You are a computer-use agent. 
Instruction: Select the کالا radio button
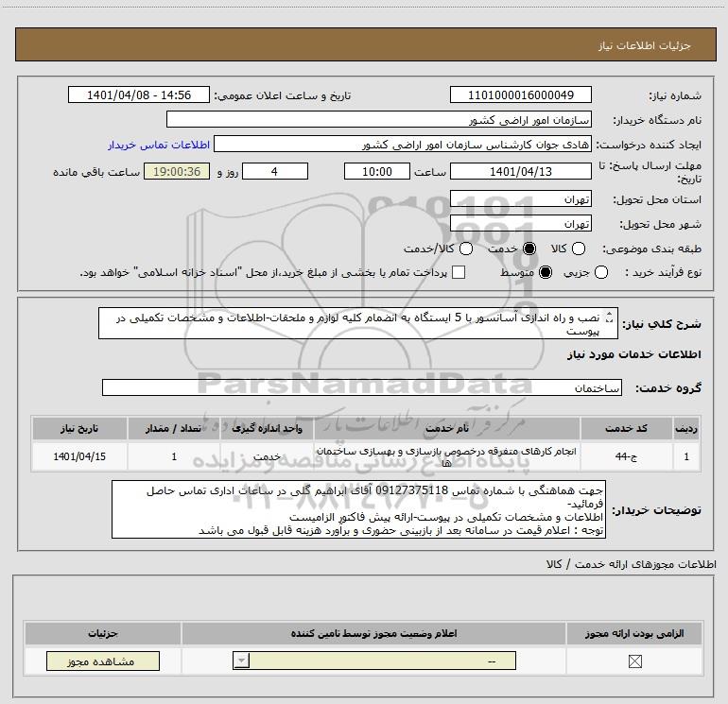click(x=578, y=249)
